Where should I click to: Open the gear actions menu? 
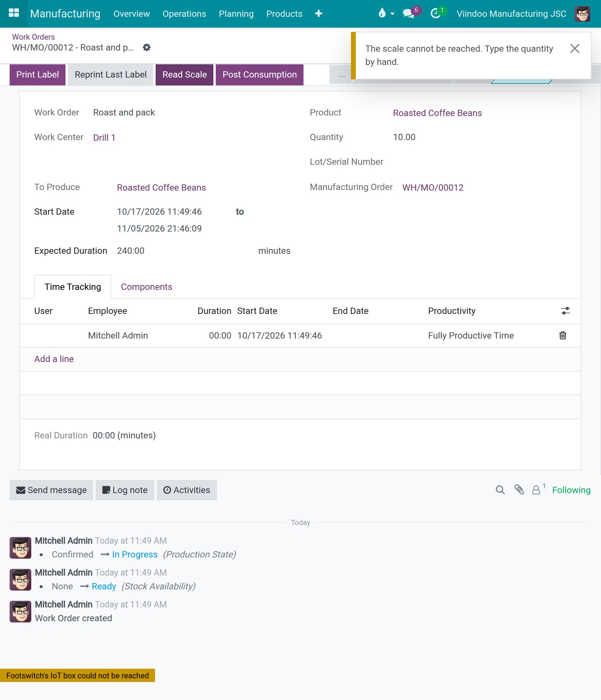pyautogui.click(x=147, y=47)
